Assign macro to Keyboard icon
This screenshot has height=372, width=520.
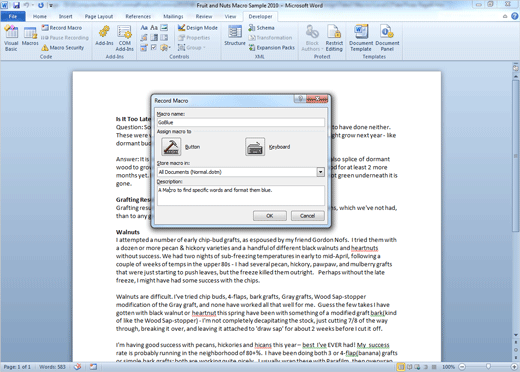[x=255, y=147]
